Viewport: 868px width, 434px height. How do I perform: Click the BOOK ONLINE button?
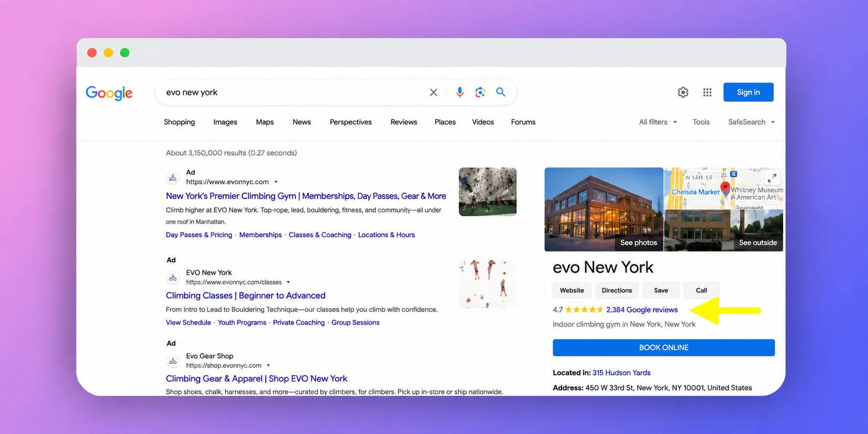tap(663, 347)
